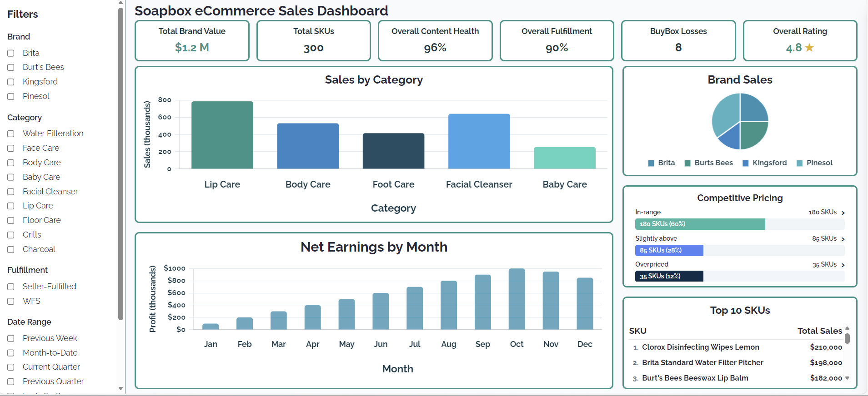Image resolution: width=868 pixels, height=396 pixels.
Task: Expand Overpriced SKUs chevron arrow
Action: click(843, 265)
